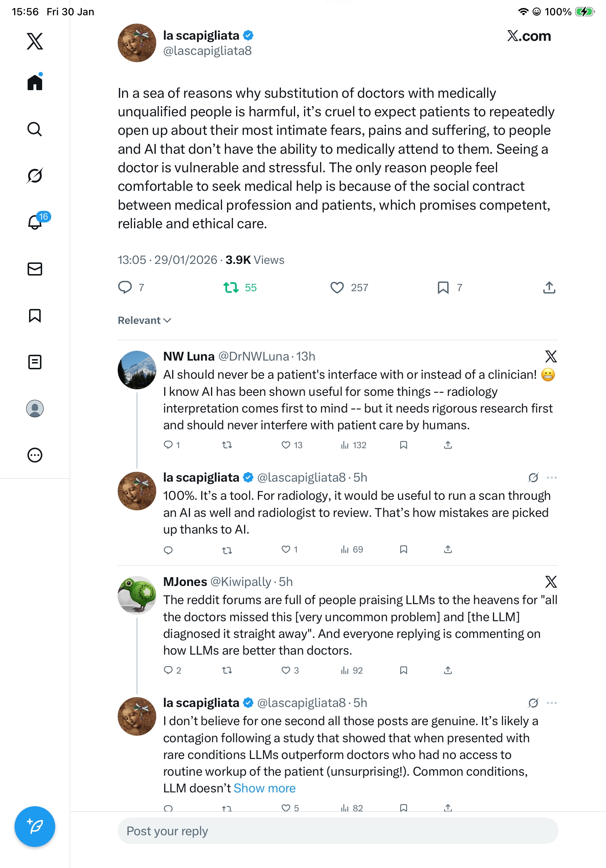Toggle like on the main post

click(x=337, y=288)
